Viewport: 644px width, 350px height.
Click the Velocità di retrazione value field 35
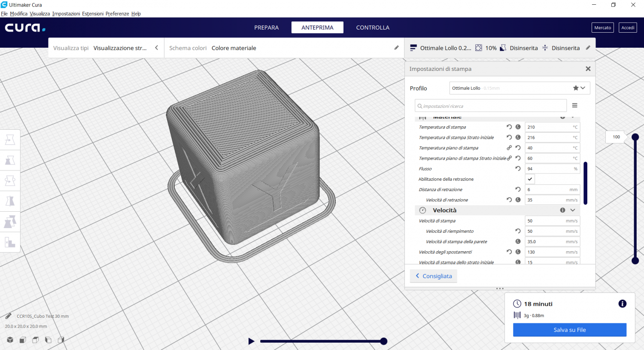coord(553,200)
